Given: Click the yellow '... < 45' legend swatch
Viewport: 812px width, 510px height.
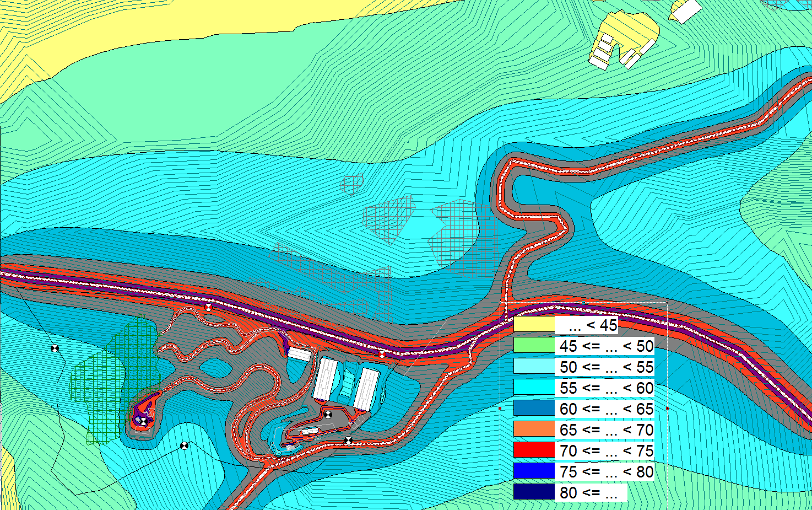Looking at the screenshot, I should click(x=534, y=325).
